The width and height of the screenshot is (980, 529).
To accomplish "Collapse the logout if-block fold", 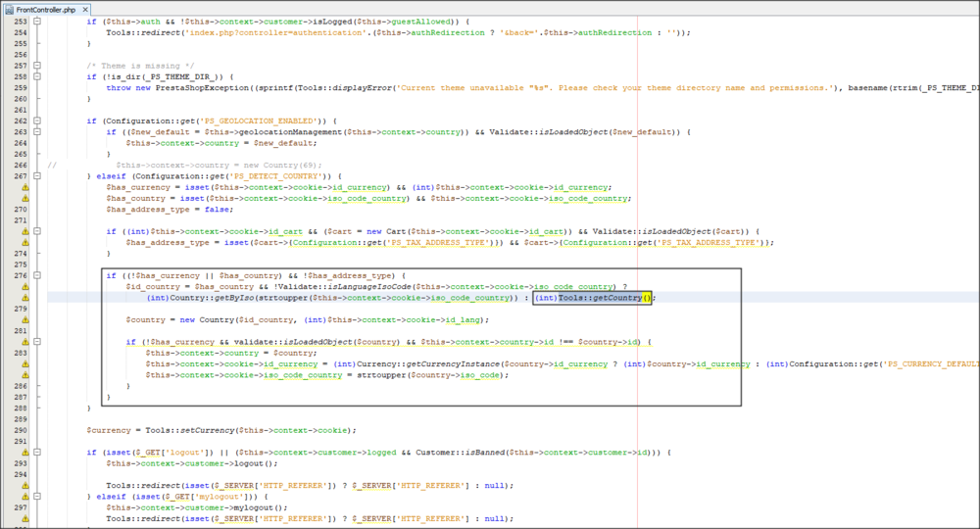I will [37, 453].
